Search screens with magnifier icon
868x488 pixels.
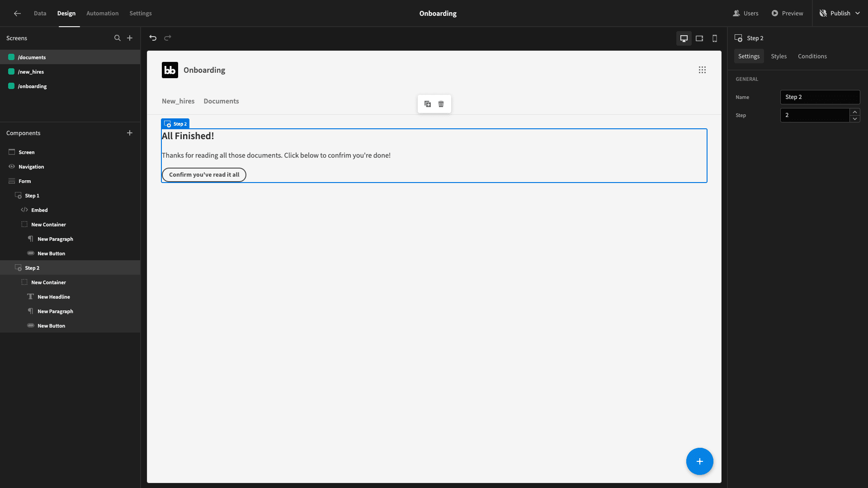pos(118,38)
